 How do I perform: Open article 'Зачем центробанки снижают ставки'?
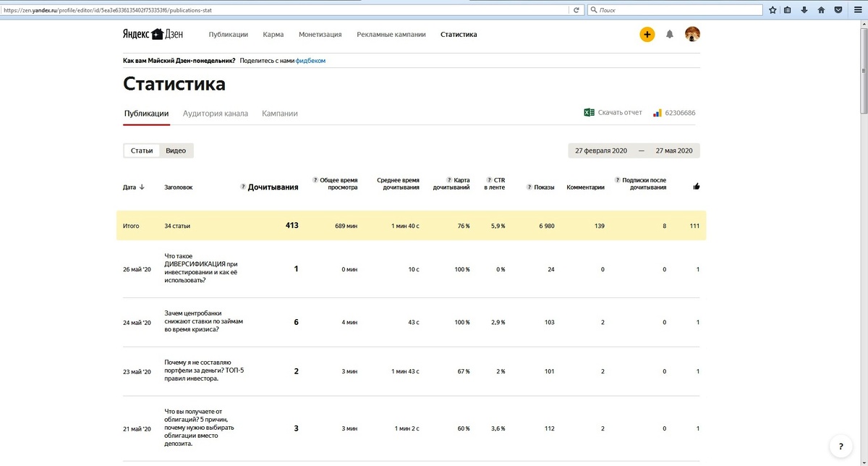click(204, 321)
